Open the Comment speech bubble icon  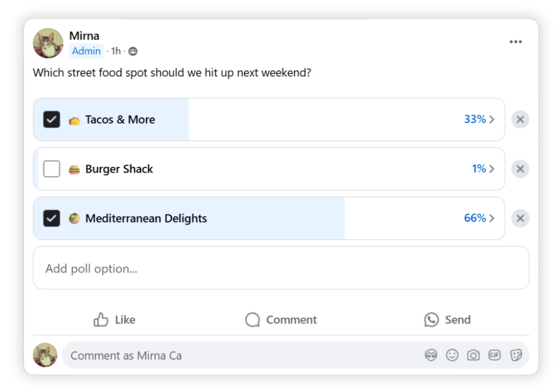(x=253, y=320)
